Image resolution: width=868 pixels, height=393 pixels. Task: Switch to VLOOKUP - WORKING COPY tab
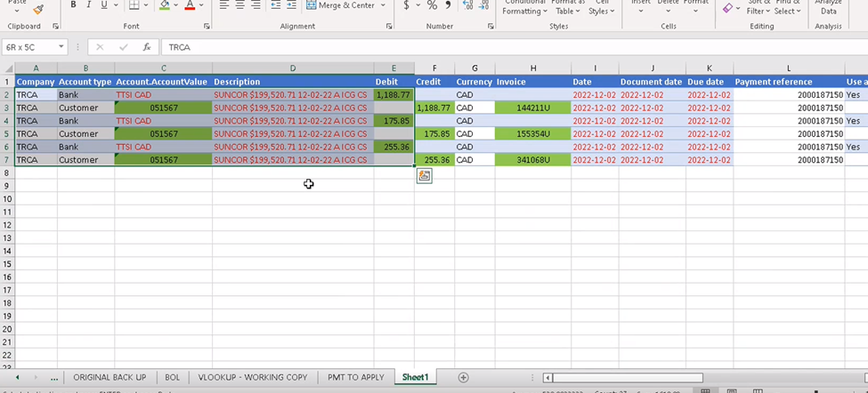pos(253,378)
